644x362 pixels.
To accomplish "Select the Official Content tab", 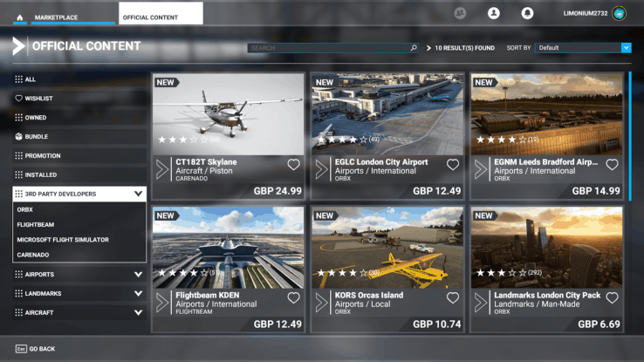I will point(161,14).
